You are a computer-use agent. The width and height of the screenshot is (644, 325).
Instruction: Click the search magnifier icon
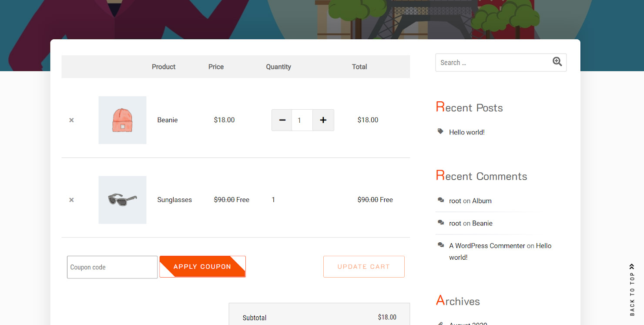tap(557, 62)
